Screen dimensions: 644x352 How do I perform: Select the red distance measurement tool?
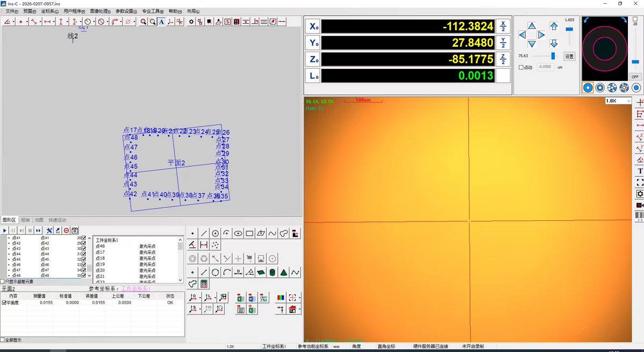(x=204, y=245)
